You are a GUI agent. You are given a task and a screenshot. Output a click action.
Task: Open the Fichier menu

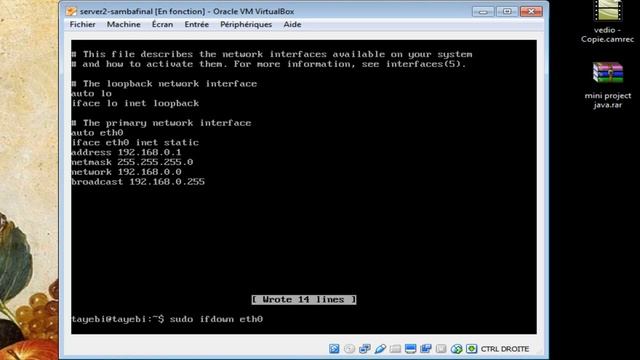point(82,24)
